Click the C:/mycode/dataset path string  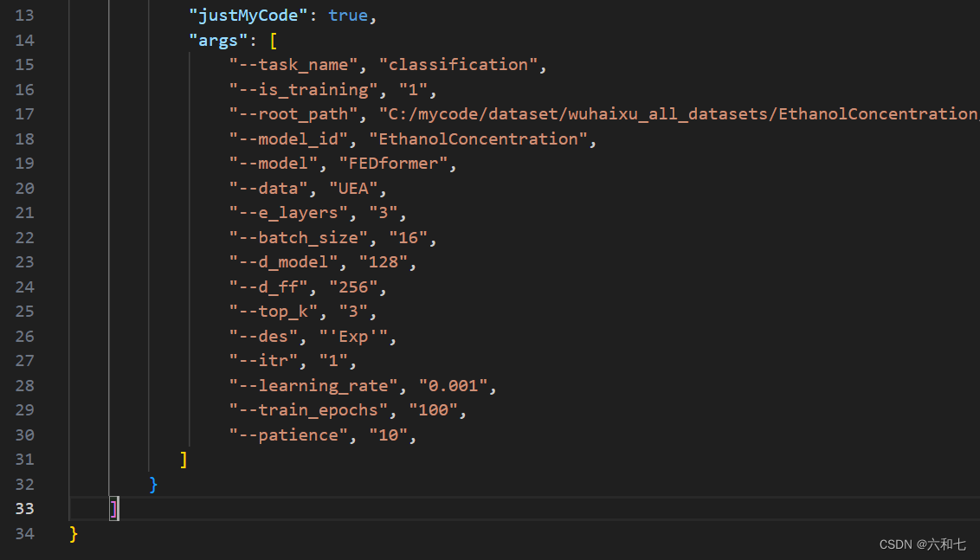click(x=680, y=114)
